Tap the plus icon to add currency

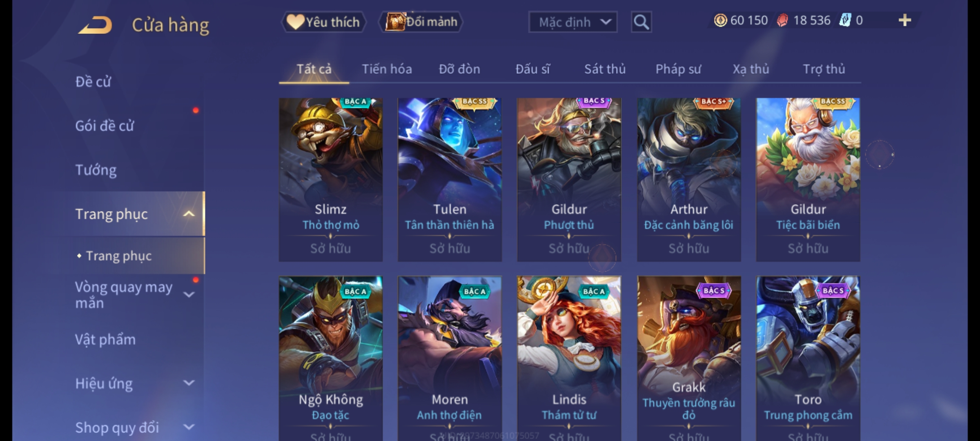905,20
